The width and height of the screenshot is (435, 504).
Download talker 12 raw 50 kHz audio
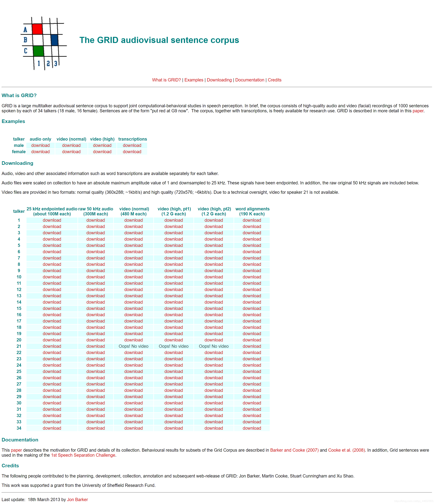click(x=96, y=290)
